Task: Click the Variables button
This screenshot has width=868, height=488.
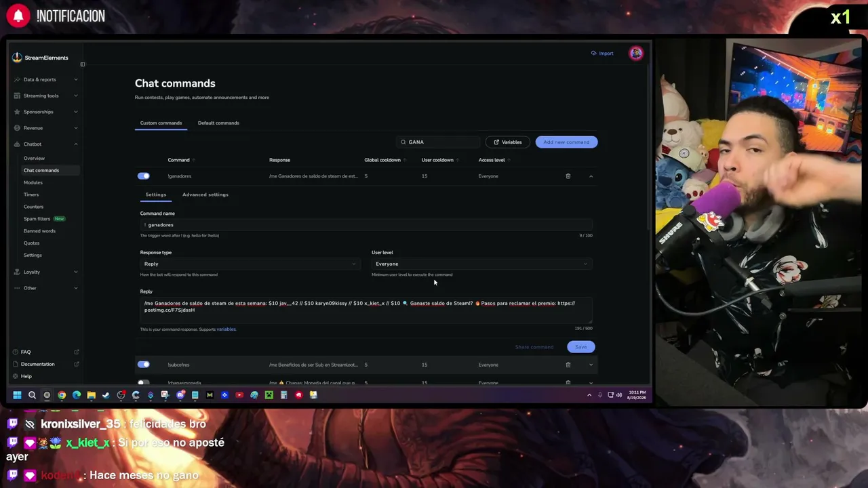Action: 507,142
